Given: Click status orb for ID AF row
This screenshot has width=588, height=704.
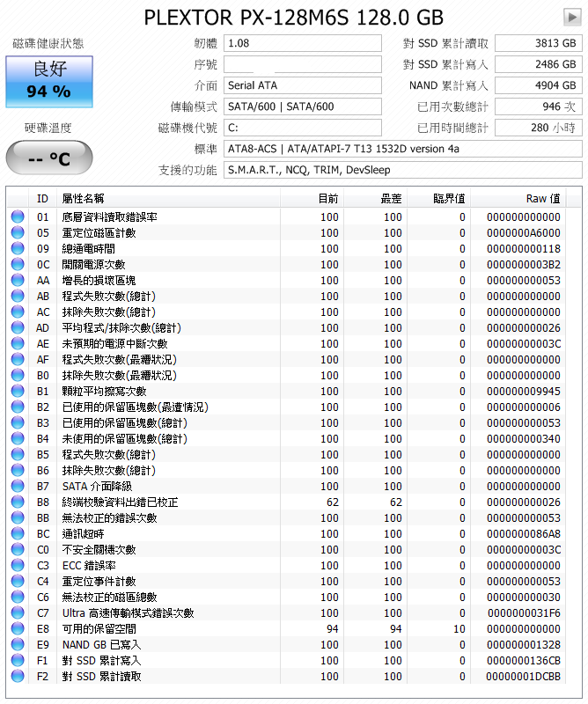Looking at the screenshot, I should pos(18,359).
